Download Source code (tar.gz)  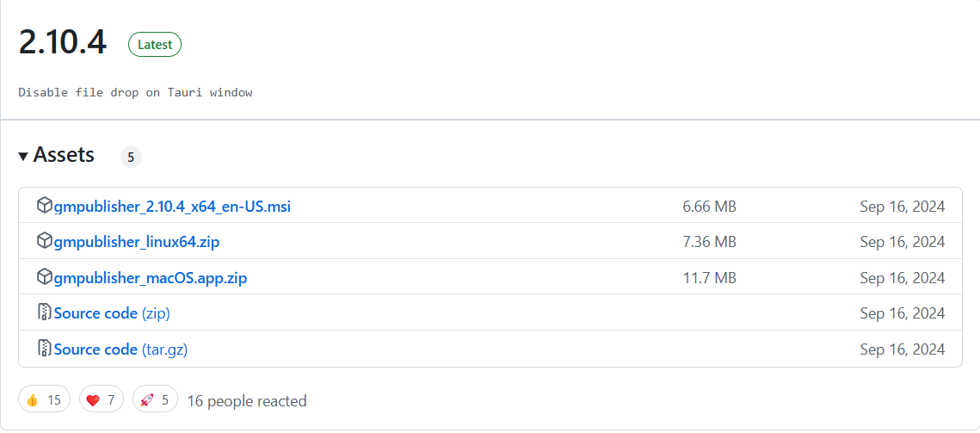coord(120,349)
